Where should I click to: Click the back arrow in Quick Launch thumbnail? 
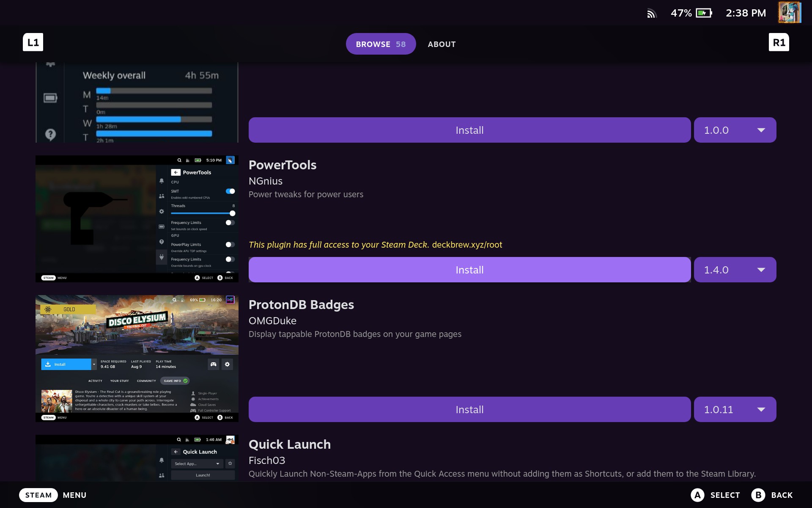176,452
